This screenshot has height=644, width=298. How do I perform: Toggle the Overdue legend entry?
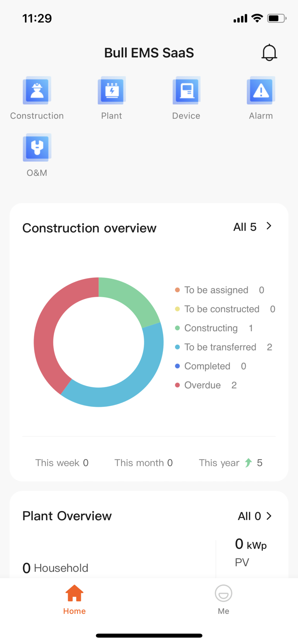(x=203, y=385)
